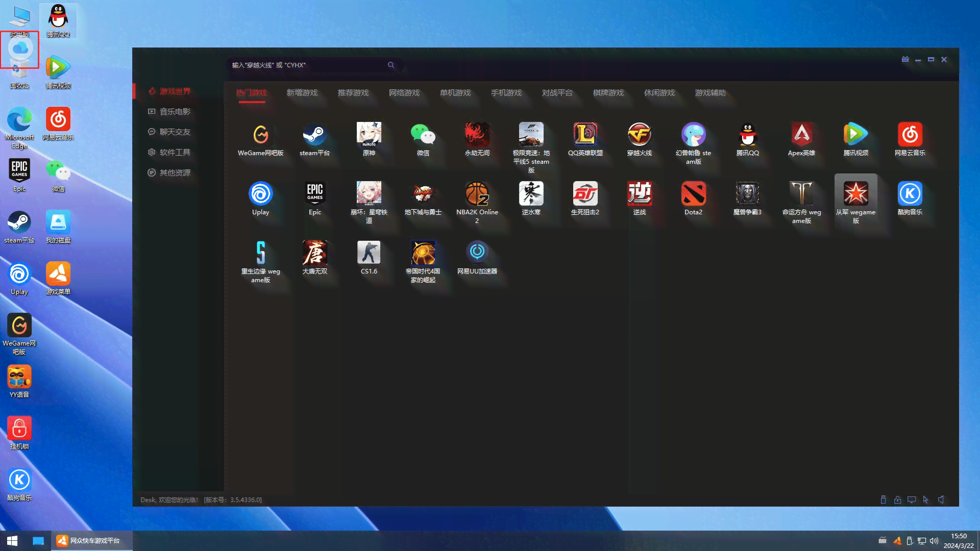Open 我的磁盘 desktop shortcut
The width and height of the screenshot is (980, 551).
tap(58, 227)
